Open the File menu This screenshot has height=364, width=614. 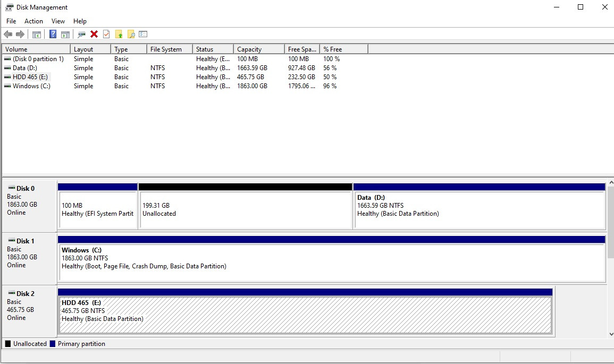(x=11, y=21)
